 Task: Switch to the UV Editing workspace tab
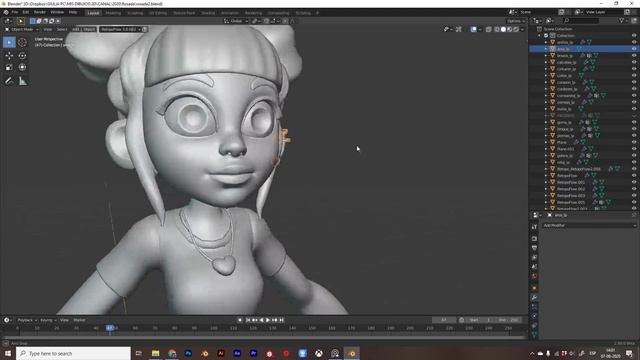[x=158, y=13]
